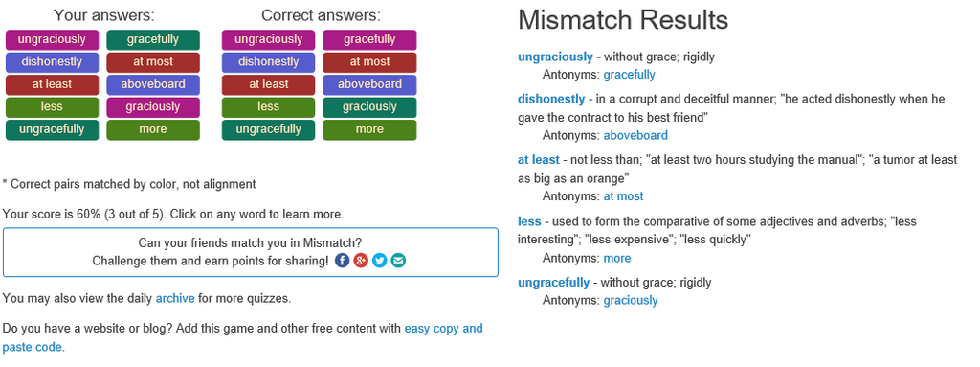This screenshot has width=980, height=367.
Task: Open the 'at most' antonym link
Action: tap(623, 196)
